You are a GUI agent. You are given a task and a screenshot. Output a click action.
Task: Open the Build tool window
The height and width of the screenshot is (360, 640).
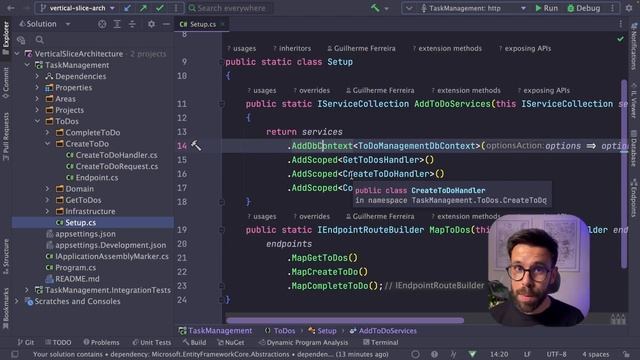click(195, 342)
